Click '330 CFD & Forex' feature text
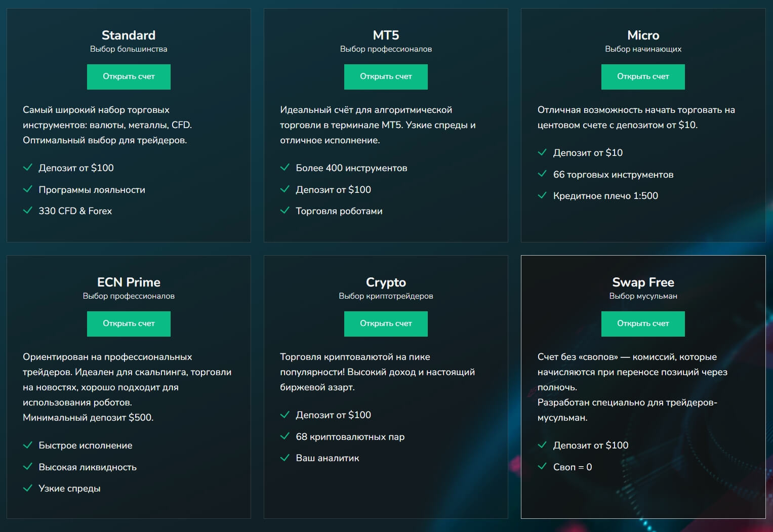Image resolution: width=773 pixels, height=532 pixels. pos(75,211)
